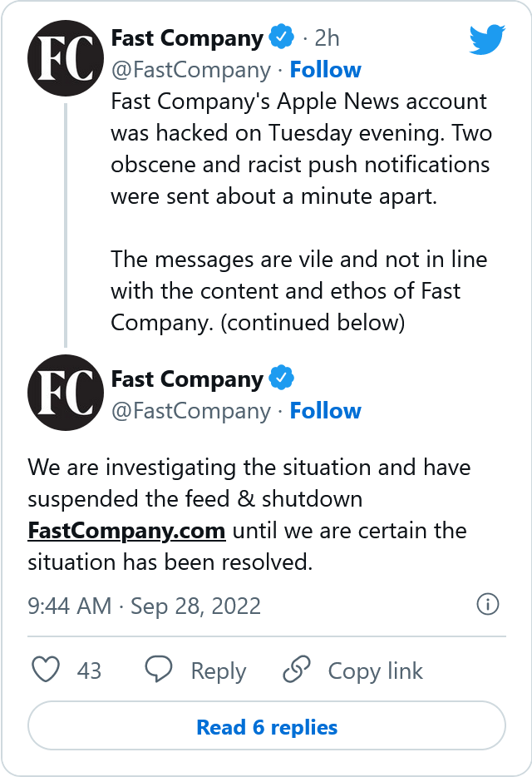Open the FastCompany.com link
Viewport: 532px width, 777px height.
tap(127, 531)
